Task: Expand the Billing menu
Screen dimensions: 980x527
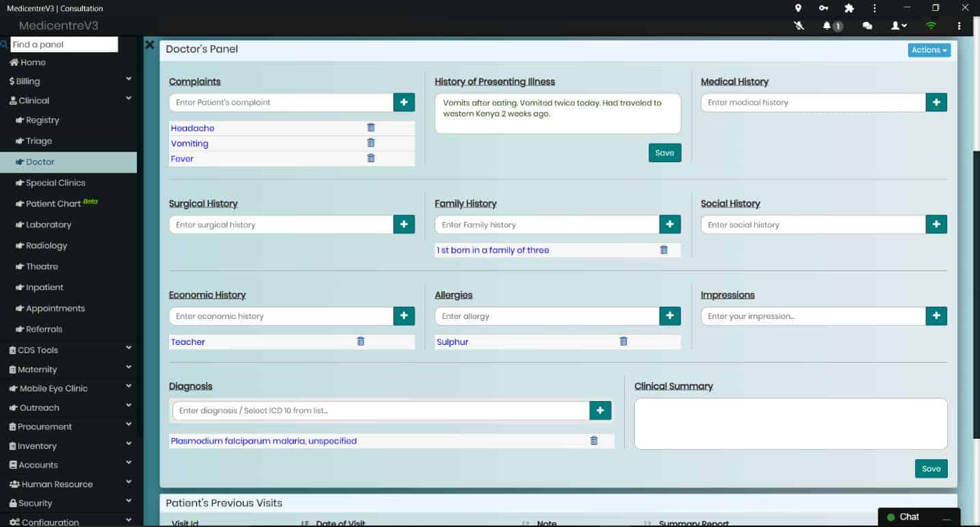Action: (x=68, y=81)
